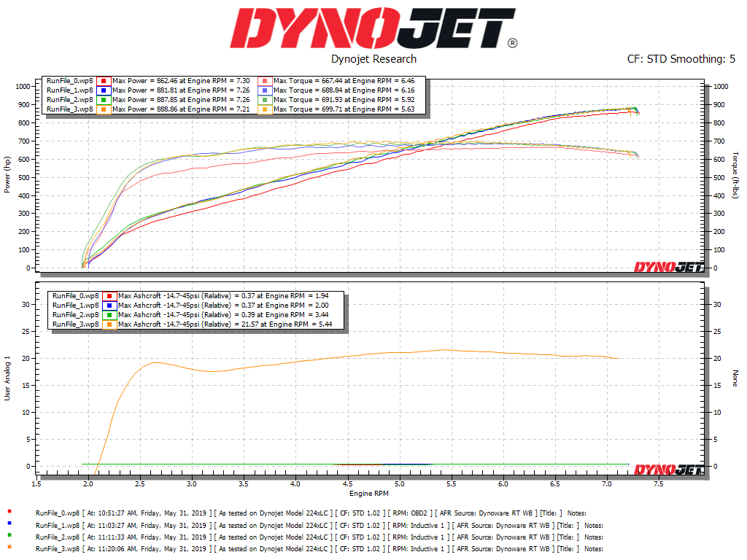The image size is (747, 560).
Task: Select 'Max Torque = 688.84 at Engine RPM = 6.16'
Action: point(344,90)
